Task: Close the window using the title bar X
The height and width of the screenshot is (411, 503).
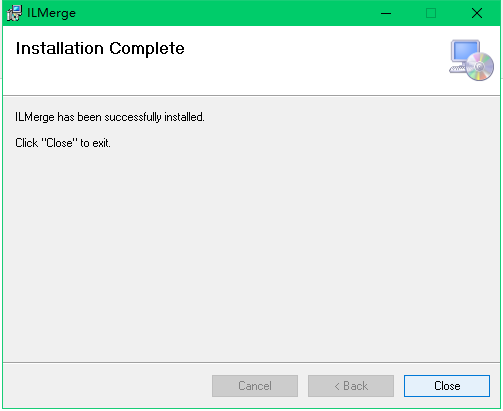Action: 477,13
